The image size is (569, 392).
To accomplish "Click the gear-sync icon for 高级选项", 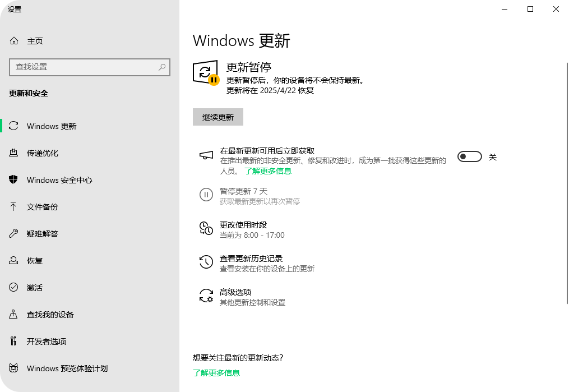I will click(x=206, y=296).
